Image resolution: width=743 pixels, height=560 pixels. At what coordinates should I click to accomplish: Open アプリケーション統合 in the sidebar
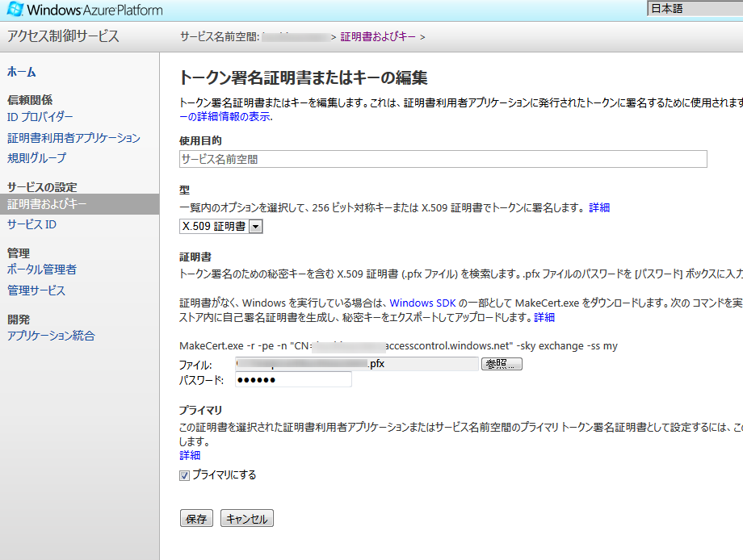pyautogui.click(x=51, y=336)
